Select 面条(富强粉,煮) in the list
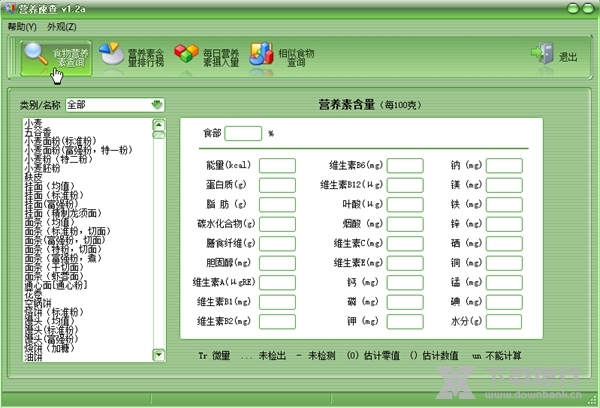This screenshot has width=600, height=408. click(63, 258)
